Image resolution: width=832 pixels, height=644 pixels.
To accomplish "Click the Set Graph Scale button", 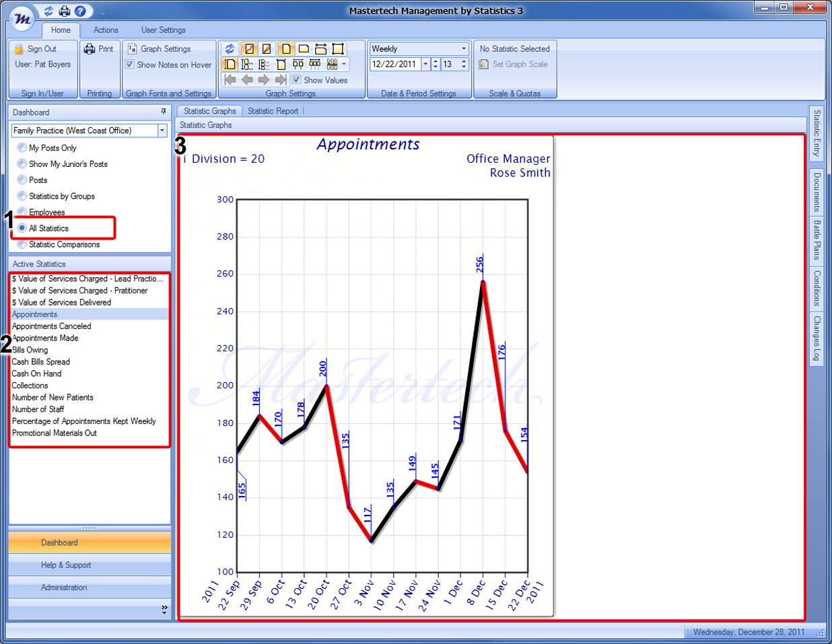I will pos(513,65).
